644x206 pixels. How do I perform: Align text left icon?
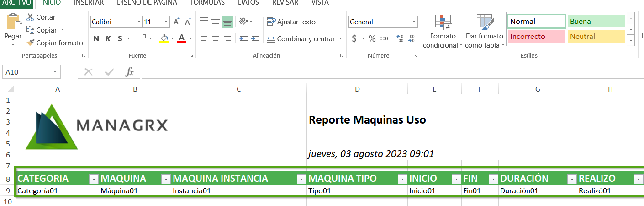[204, 38]
